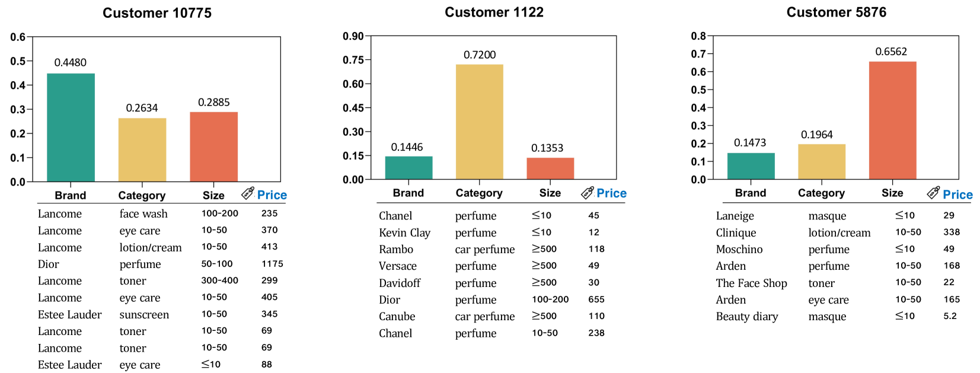Click the red bar labeled 0.1353
This screenshot has width=980, height=373.
pyautogui.click(x=550, y=168)
